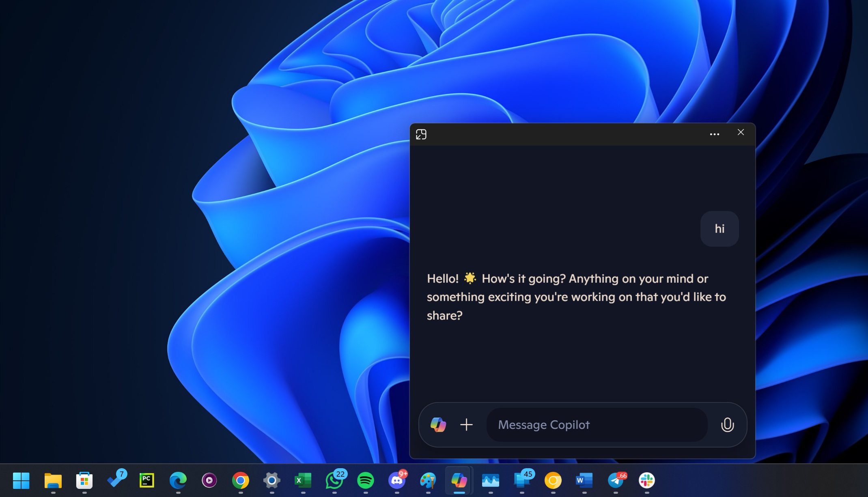Toggle the microphone for voice input
Screen dimensions: 868x497
click(x=727, y=425)
